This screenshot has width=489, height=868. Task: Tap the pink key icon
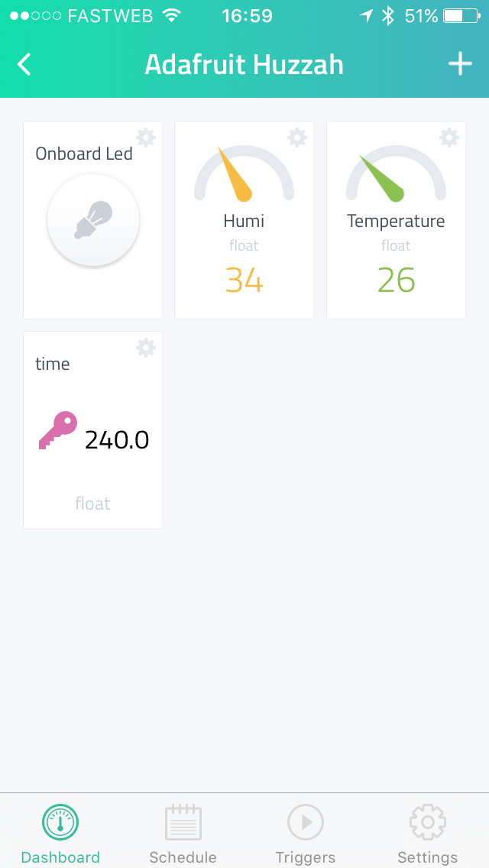57,430
